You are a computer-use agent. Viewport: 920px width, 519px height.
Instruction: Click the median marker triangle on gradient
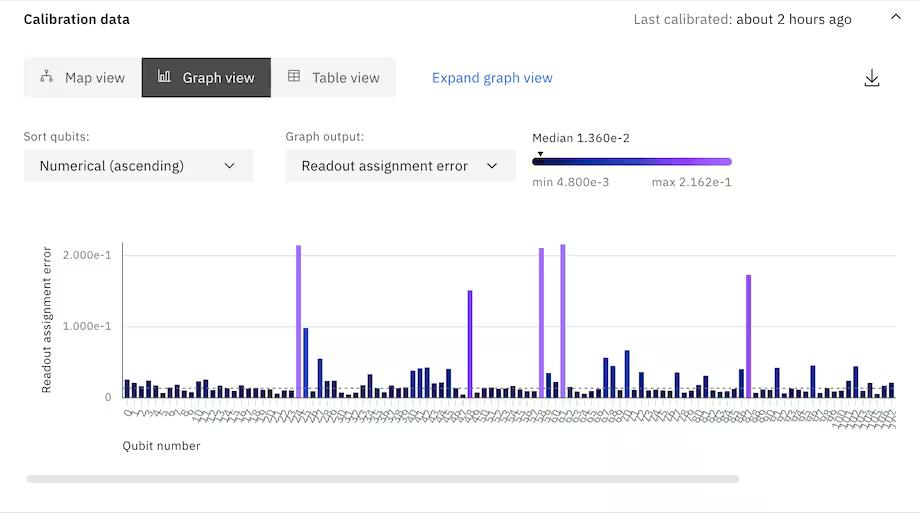(x=540, y=154)
